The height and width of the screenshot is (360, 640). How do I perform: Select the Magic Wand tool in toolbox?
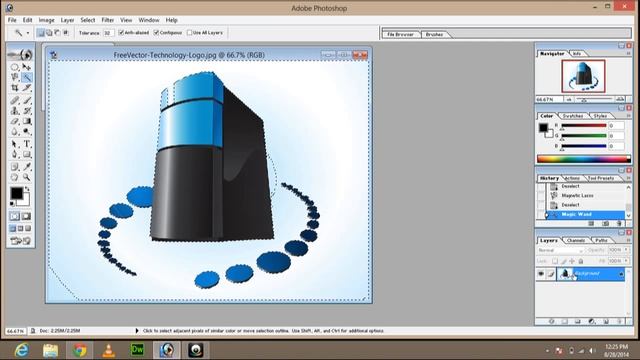click(x=27, y=77)
